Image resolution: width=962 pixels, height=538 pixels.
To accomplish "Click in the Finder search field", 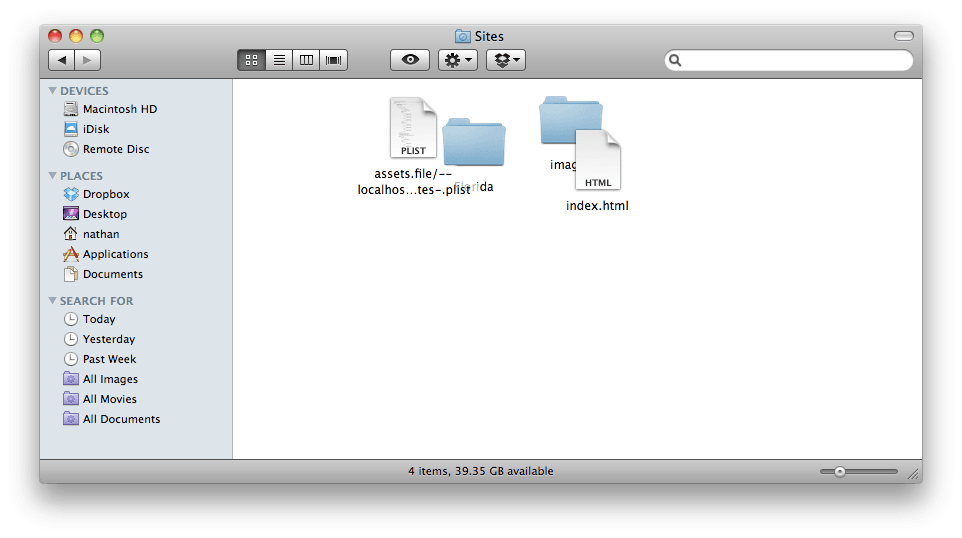I will click(789, 60).
